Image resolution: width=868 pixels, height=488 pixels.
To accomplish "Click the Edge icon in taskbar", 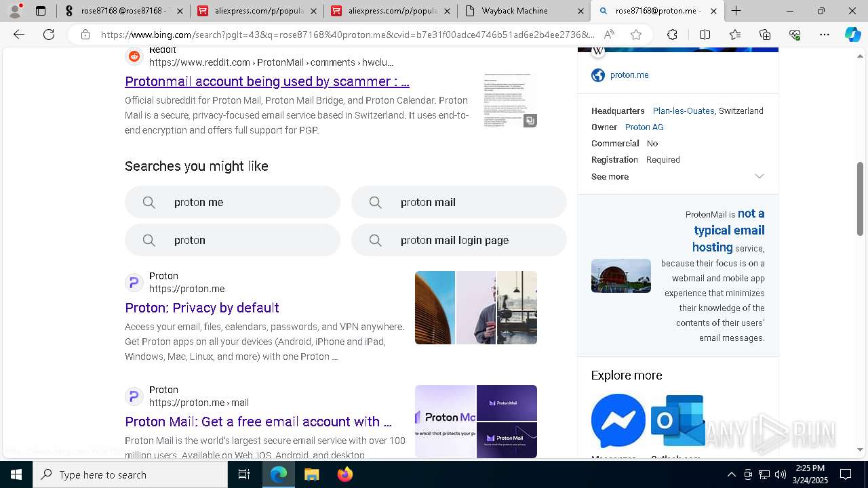I will [279, 474].
